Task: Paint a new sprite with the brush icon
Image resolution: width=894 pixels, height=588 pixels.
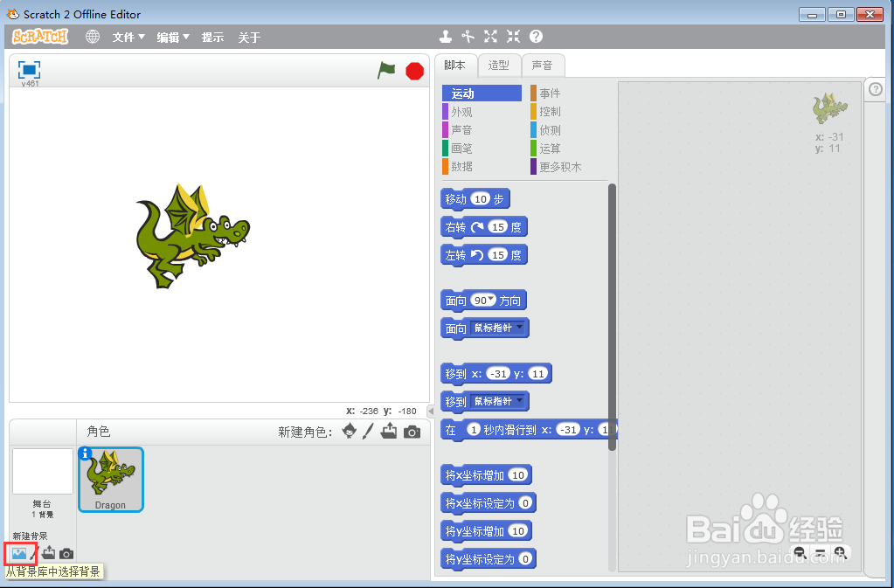Action: point(368,432)
